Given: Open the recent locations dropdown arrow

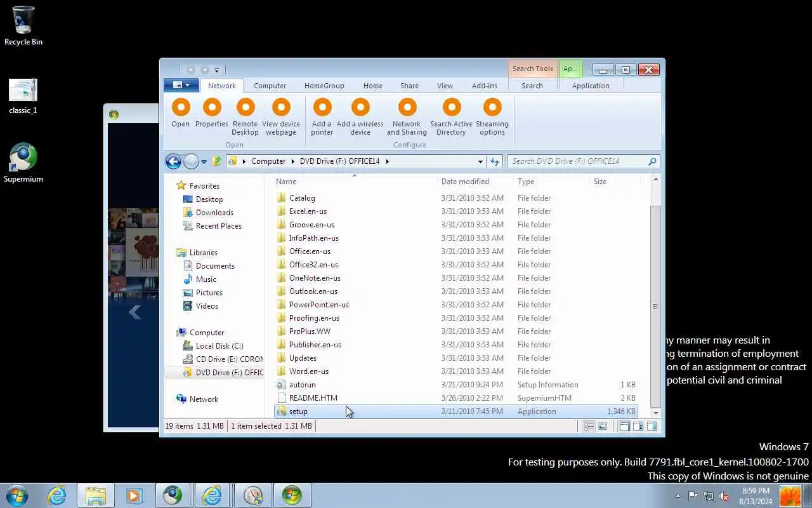Looking at the screenshot, I should point(204,161).
